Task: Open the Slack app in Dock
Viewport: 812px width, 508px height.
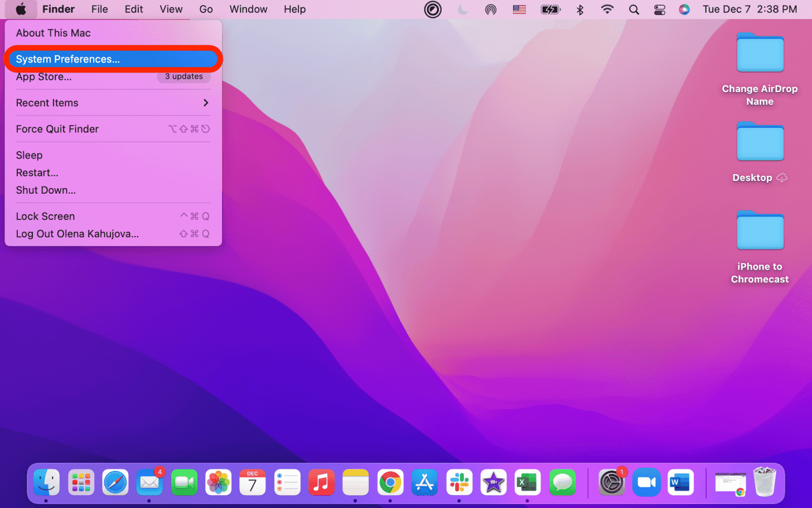Action: click(x=459, y=482)
